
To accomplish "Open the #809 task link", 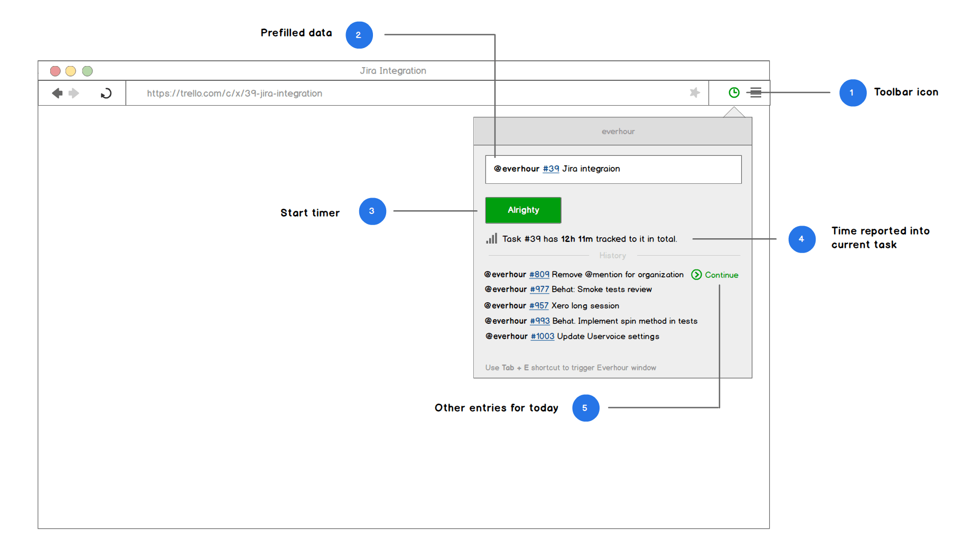I will 539,275.
